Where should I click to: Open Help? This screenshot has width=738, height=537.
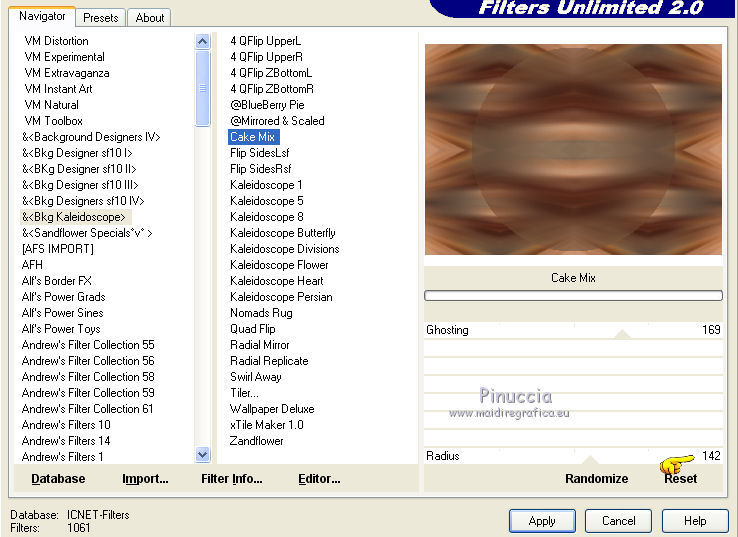tap(695, 521)
